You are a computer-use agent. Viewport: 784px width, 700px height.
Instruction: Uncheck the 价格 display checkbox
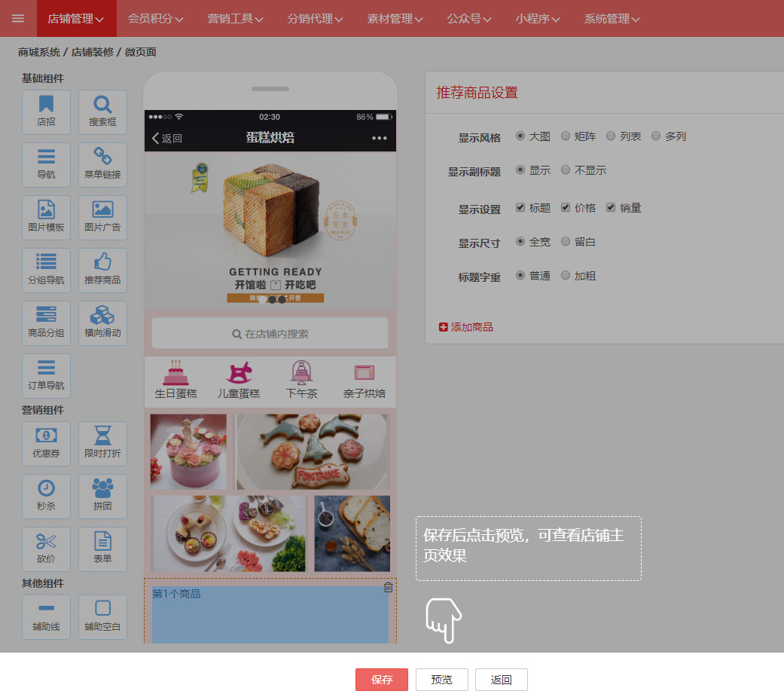[x=566, y=208]
